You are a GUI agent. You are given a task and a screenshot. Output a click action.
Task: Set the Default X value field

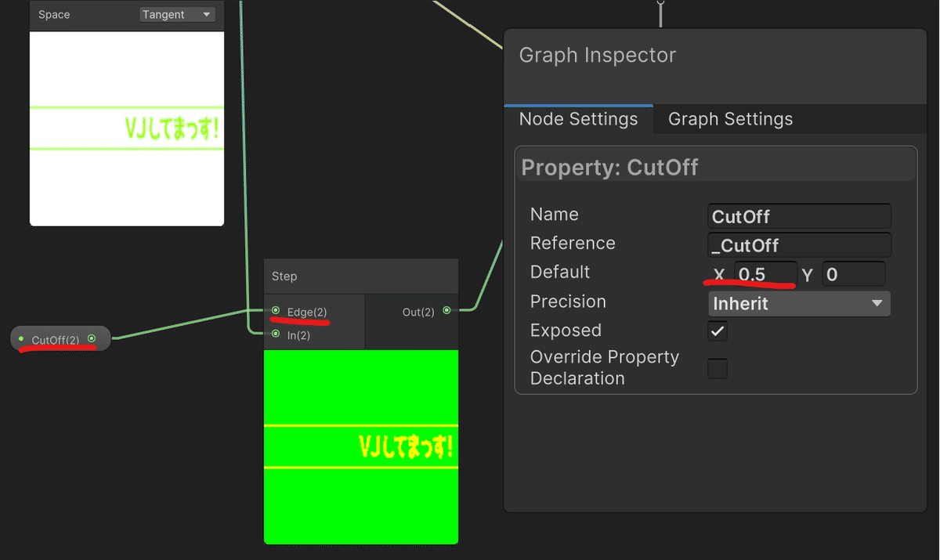[765, 274]
